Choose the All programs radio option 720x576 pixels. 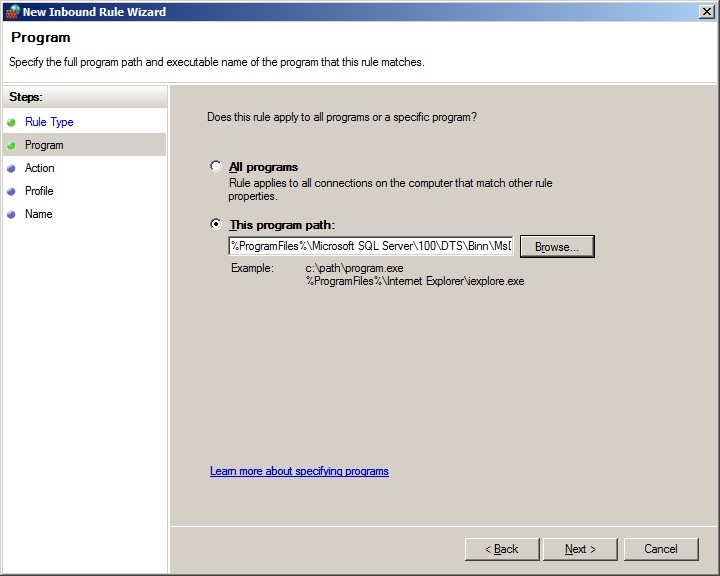click(216, 167)
